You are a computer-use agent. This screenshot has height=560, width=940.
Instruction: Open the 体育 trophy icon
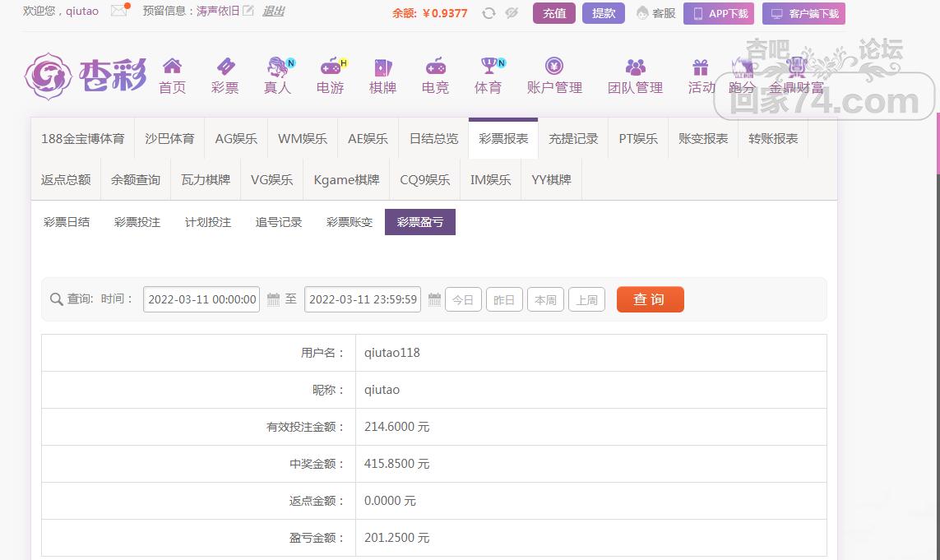[x=489, y=67]
